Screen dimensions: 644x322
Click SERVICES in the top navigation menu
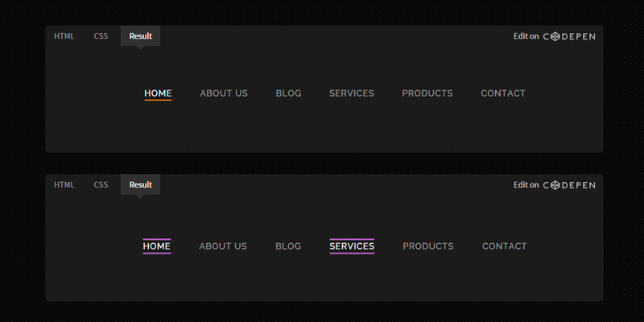tap(352, 93)
